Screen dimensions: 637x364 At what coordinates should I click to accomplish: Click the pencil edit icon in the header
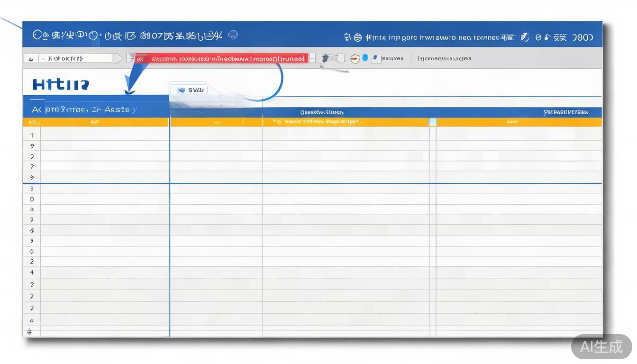click(x=525, y=37)
